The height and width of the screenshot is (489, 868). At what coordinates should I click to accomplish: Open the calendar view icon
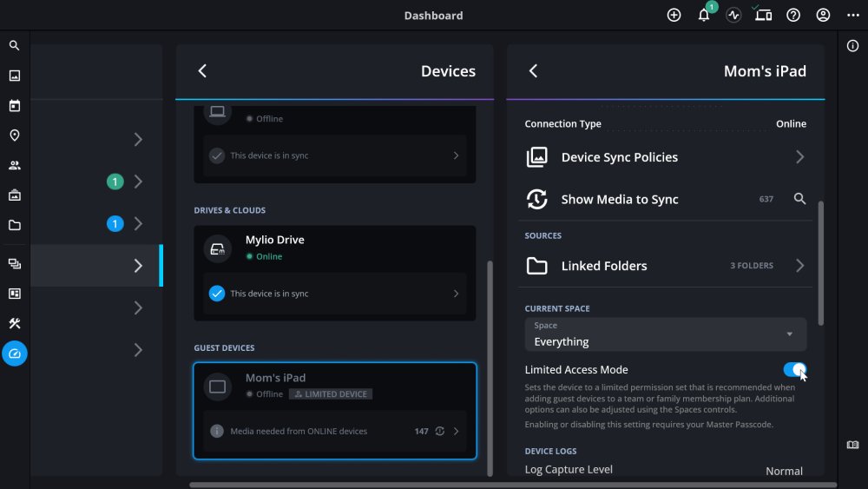click(14, 106)
